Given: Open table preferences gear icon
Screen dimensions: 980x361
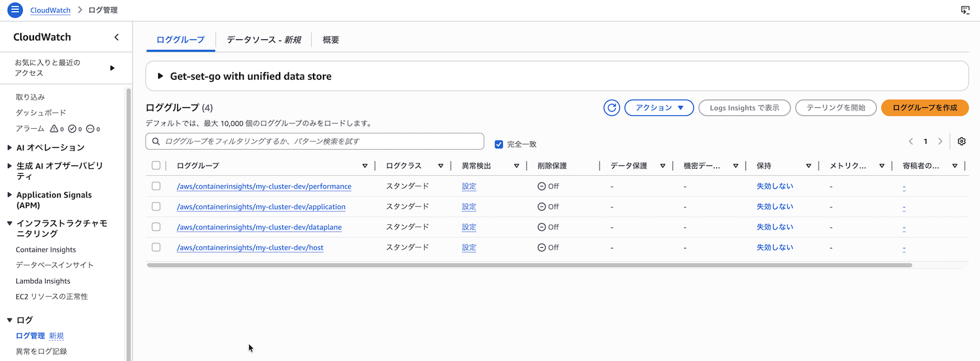Looking at the screenshot, I should (962, 141).
